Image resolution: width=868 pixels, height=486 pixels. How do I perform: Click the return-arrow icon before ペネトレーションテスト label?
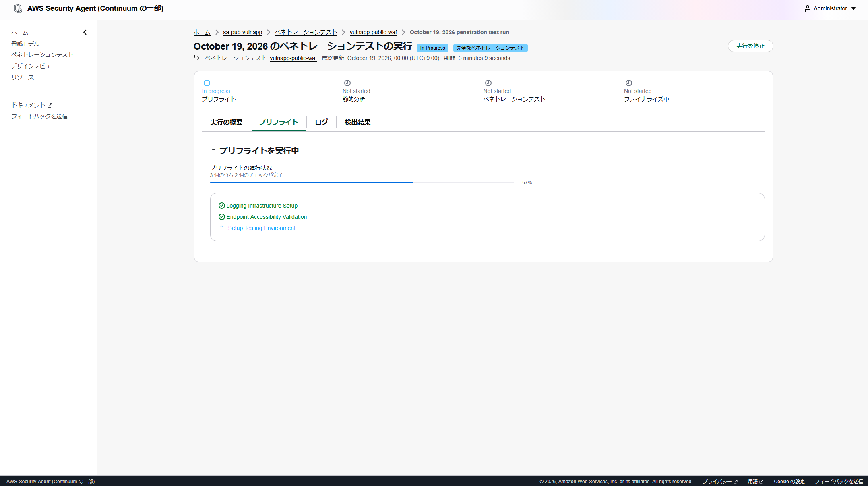tap(197, 58)
